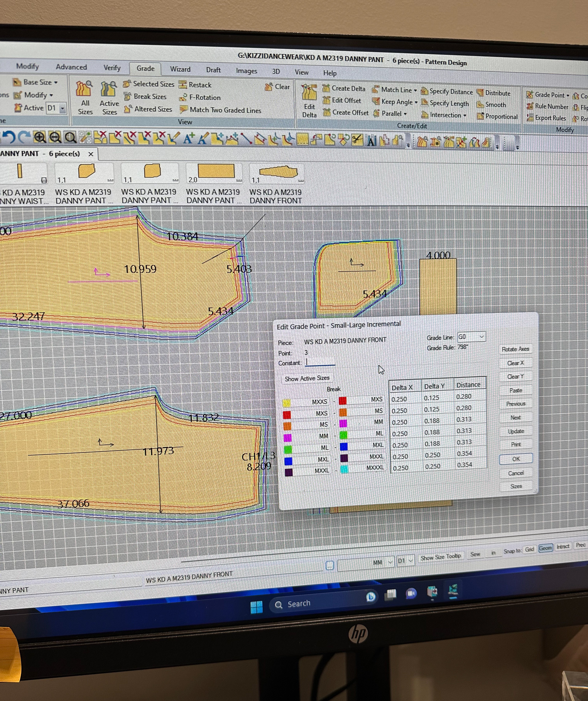Open the Active D1 dropdown in the ribbon
This screenshot has height=701, width=588.
coord(62,108)
